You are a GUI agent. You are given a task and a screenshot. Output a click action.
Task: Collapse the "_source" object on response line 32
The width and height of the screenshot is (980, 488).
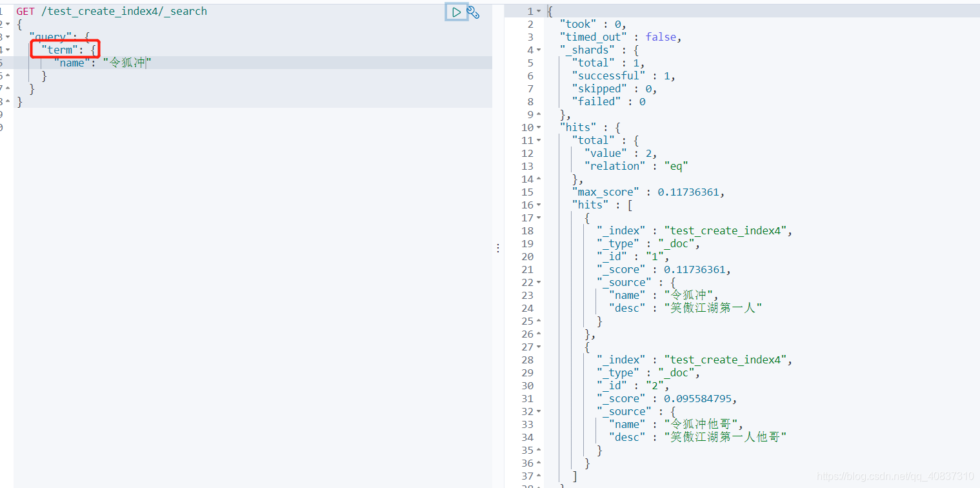coord(539,411)
